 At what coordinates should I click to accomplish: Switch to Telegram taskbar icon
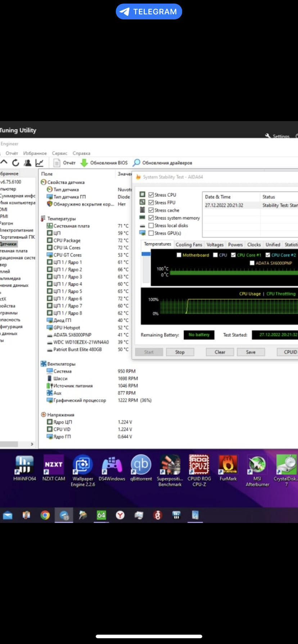coord(64,515)
